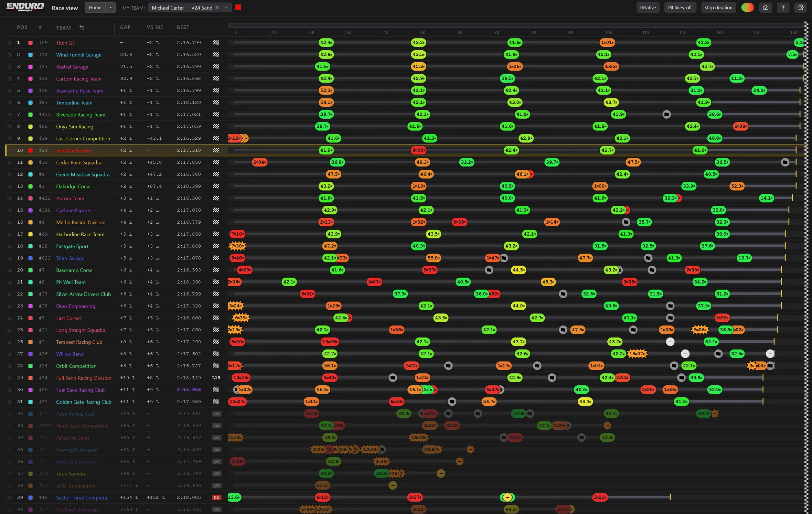The width and height of the screenshot is (812, 514).
Task: Click the L19 indicator for Full Send Racing Division
Action: pyautogui.click(x=216, y=378)
